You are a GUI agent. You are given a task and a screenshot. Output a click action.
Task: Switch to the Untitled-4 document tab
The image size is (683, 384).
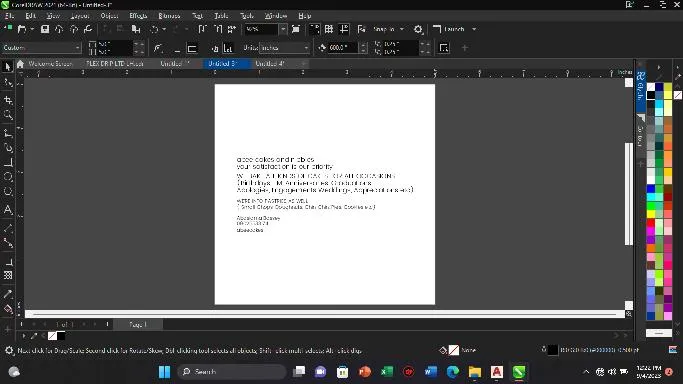click(270, 64)
